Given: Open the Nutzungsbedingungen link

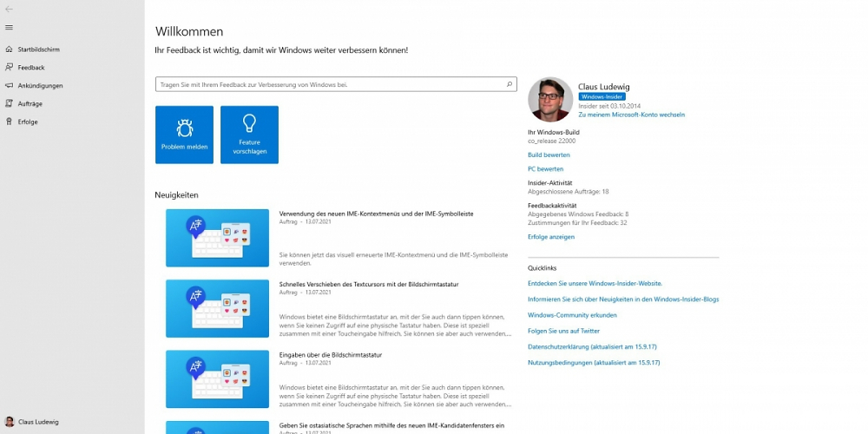Looking at the screenshot, I should click(594, 363).
